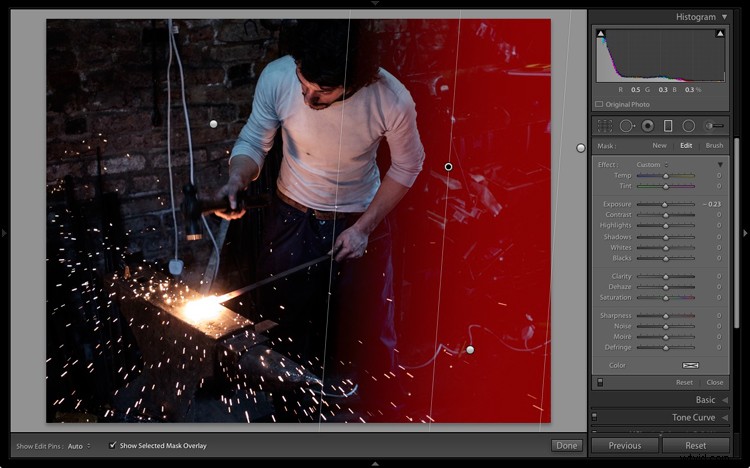Click the histogram graph area

(x=661, y=56)
